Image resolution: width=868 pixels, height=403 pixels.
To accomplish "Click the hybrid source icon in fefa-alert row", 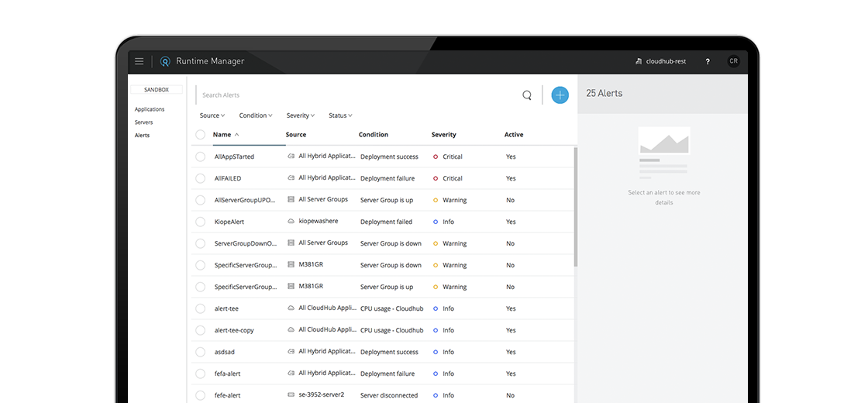I will [291, 373].
